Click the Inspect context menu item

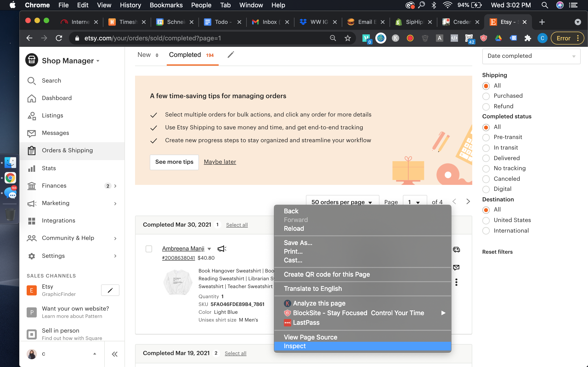pyautogui.click(x=295, y=346)
